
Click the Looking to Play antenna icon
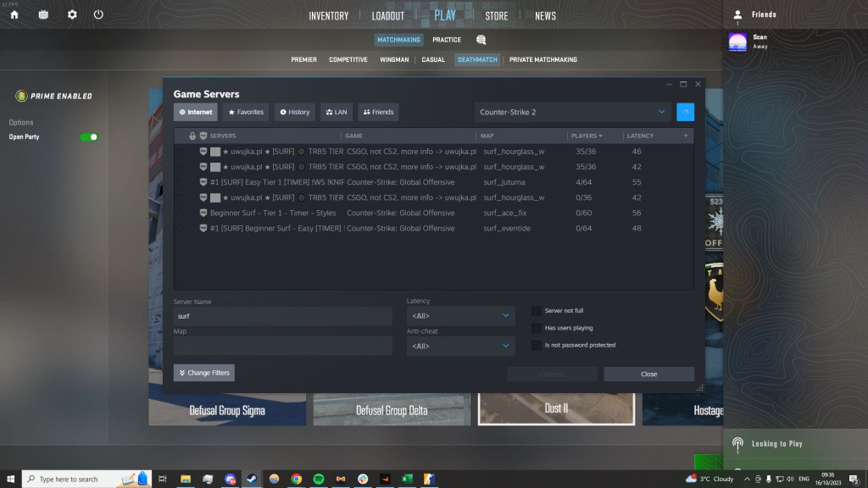click(x=737, y=444)
